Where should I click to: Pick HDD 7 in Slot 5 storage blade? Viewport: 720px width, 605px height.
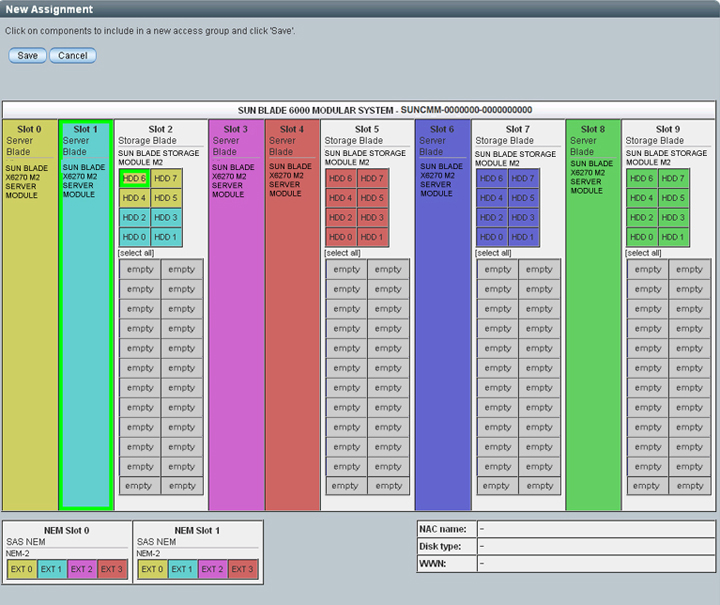pyautogui.click(x=372, y=178)
